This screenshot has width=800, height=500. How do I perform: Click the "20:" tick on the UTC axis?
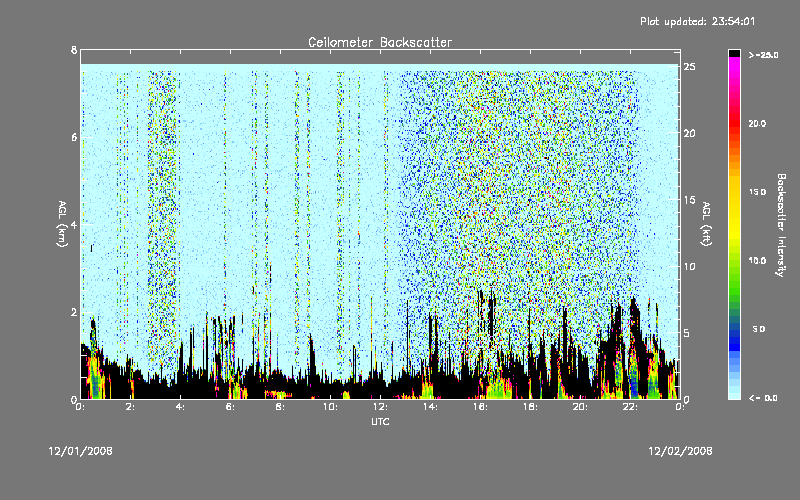click(x=581, y=407)
